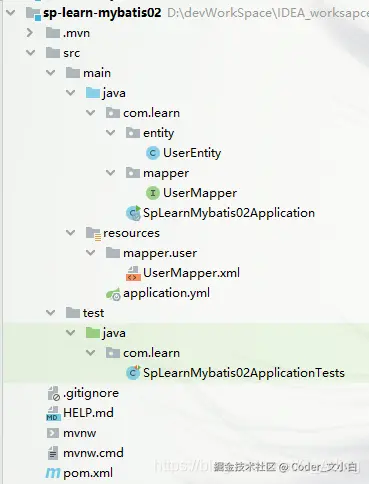Collapse the com.learn package under test

pos(91,353)
